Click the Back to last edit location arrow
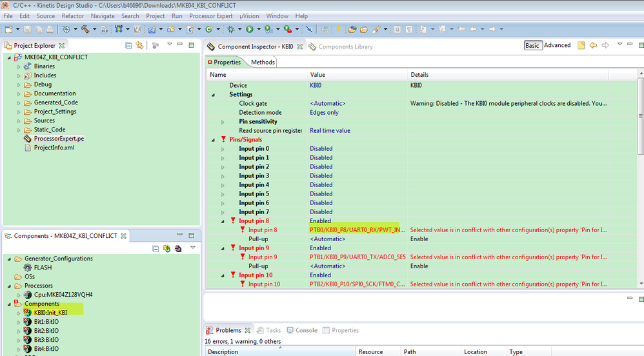 tap(461, 29)
